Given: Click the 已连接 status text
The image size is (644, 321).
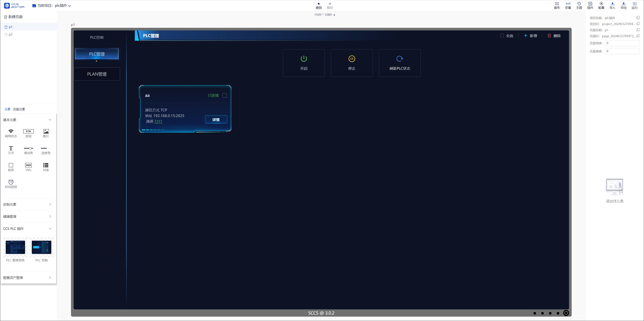Looking at the screenshot, I should (213, 95).
